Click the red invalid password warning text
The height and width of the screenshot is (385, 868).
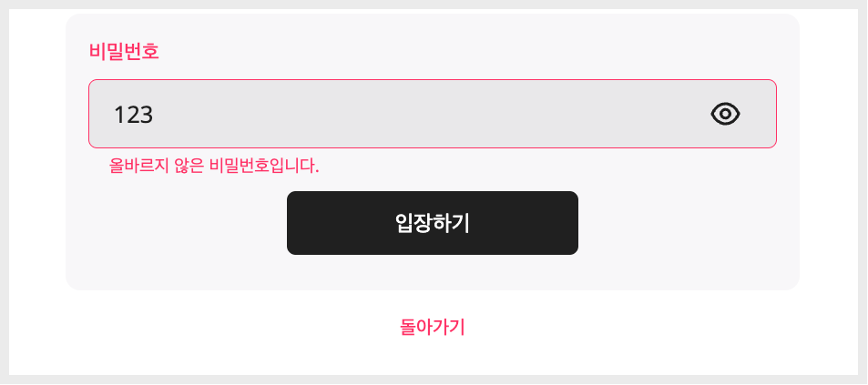(214, 165)
